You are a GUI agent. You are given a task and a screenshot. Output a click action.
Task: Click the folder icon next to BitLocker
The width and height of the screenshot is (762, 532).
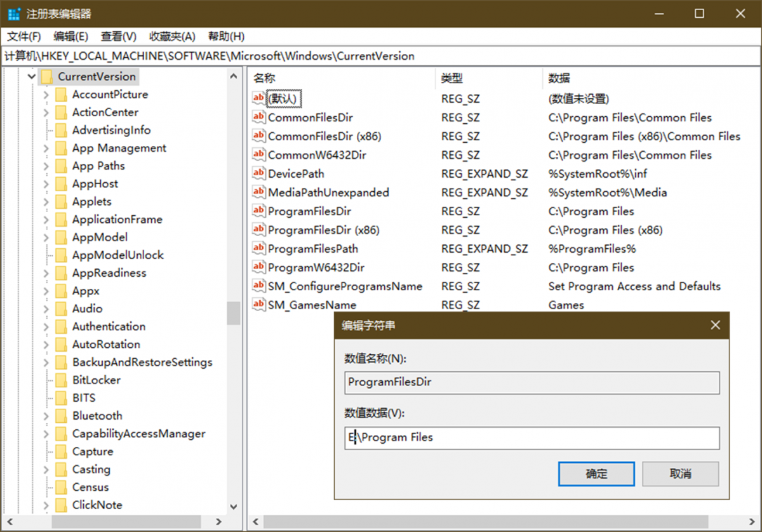tap(60, 380)
